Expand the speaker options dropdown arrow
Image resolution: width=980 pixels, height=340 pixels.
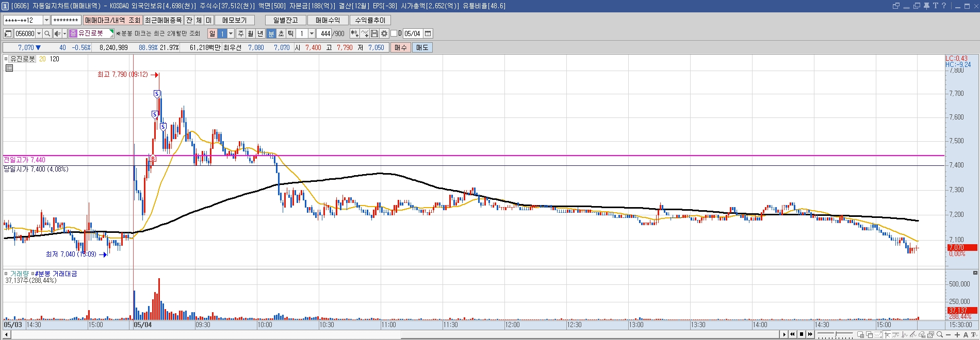pyautogui.click(x=64, y=33)
